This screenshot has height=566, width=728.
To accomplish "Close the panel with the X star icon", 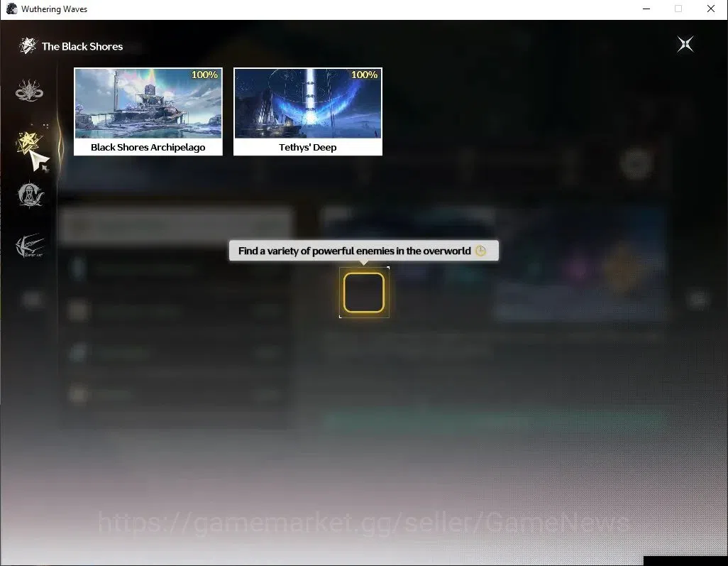I will tap(685, 45).
